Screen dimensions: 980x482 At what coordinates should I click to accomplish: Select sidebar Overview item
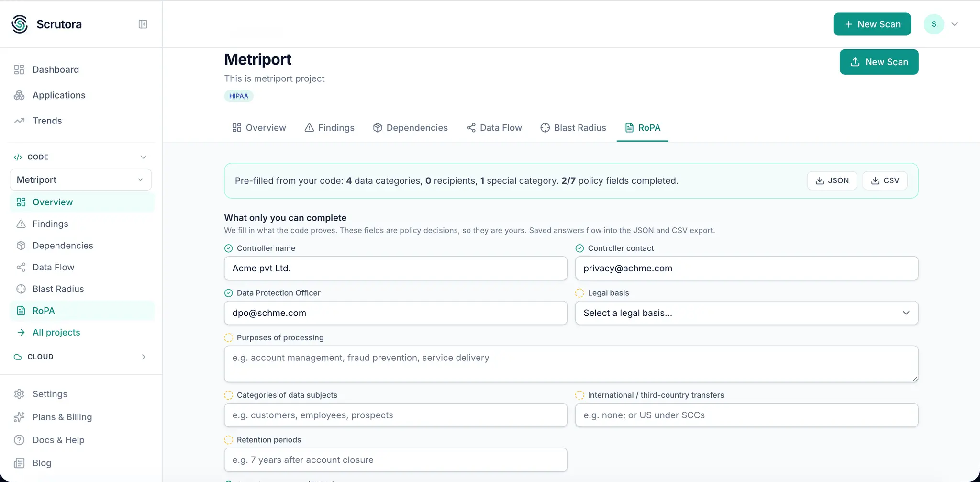tap(82, 202)
